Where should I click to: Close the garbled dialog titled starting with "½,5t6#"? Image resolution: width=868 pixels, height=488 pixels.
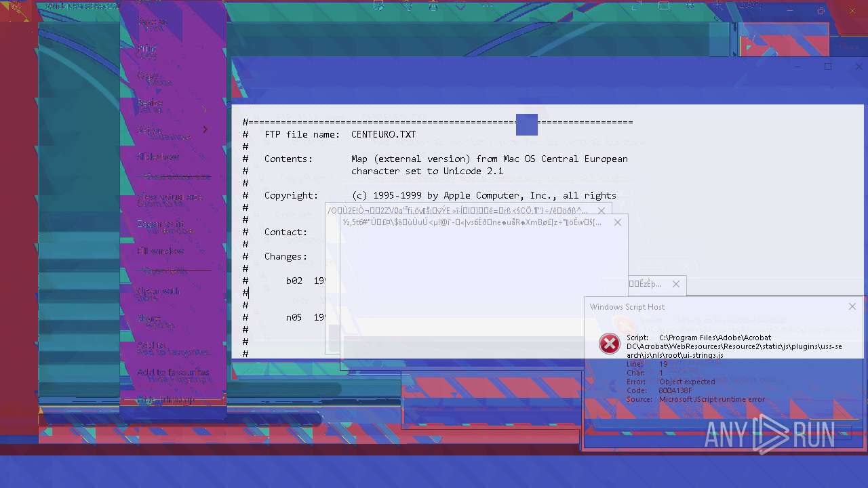tap(617, 222)
